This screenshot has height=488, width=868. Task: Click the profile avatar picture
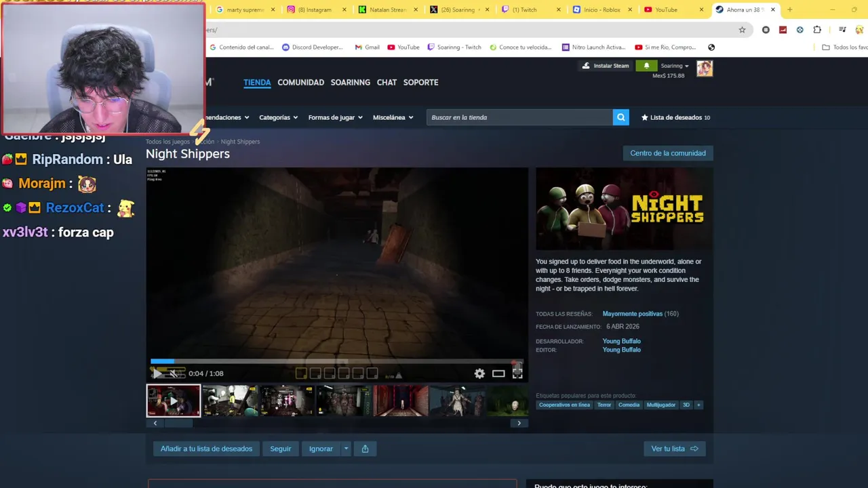(705, 68)
